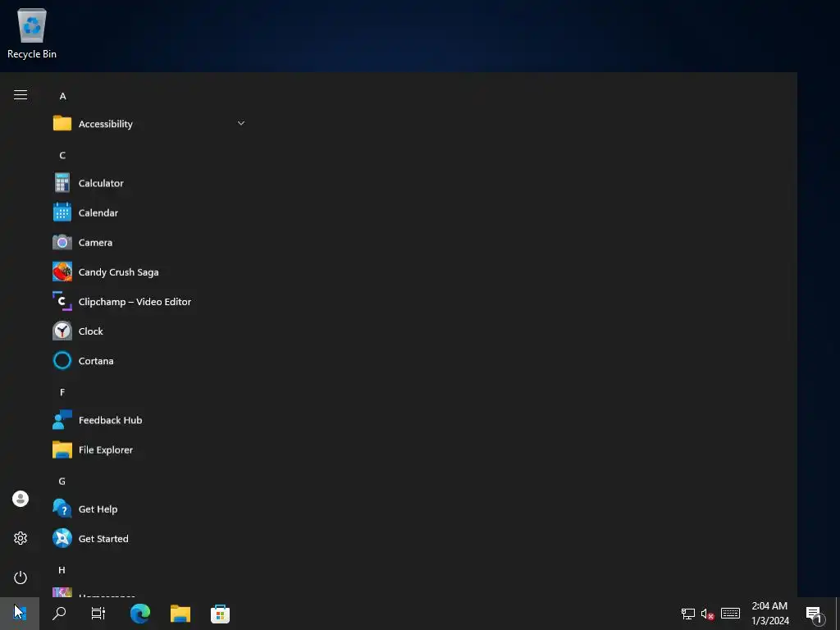This screenshot has height=630, width=840.
Task: Click the letter H section header
Action: (x=62, y=571)
